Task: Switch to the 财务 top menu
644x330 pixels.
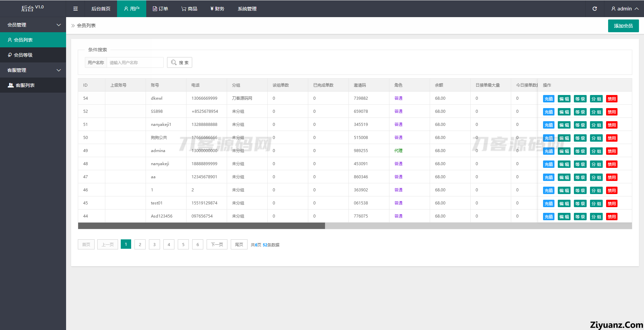Action: (217, 9)
